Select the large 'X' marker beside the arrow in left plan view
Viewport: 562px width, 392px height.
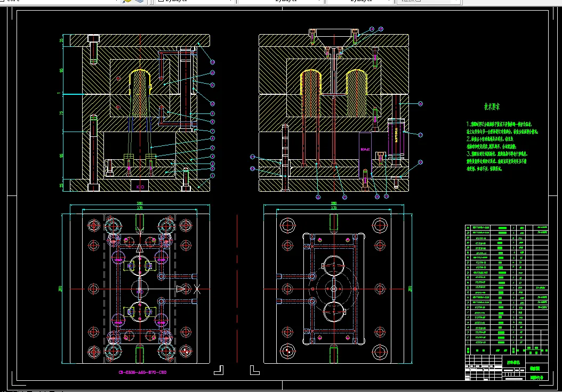pos(197,289)
